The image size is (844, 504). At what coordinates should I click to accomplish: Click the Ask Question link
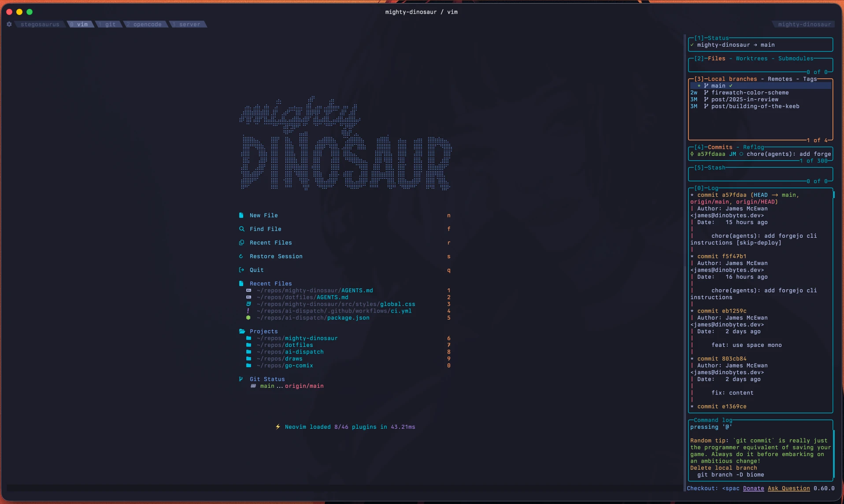(x=788, y=489)
